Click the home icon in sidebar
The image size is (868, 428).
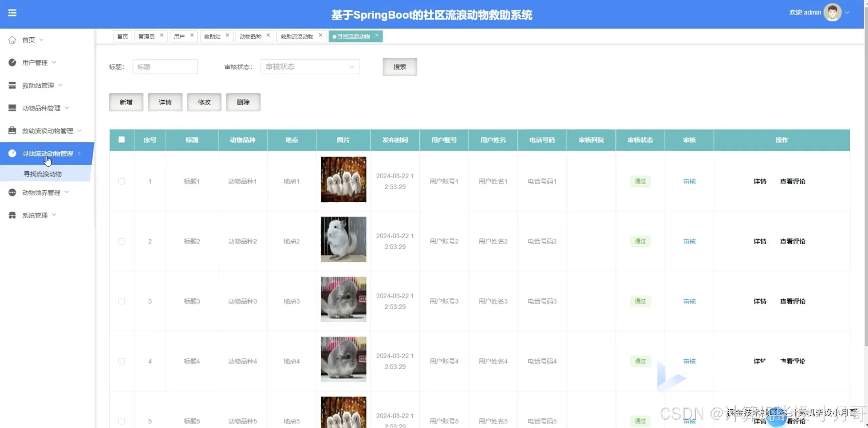click(x=12, y=40)
